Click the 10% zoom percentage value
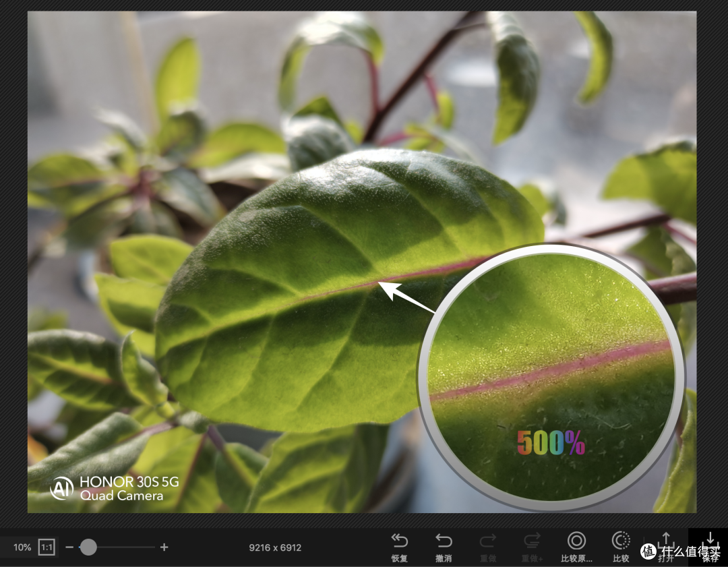728x567 pixels. coord(22,547)
